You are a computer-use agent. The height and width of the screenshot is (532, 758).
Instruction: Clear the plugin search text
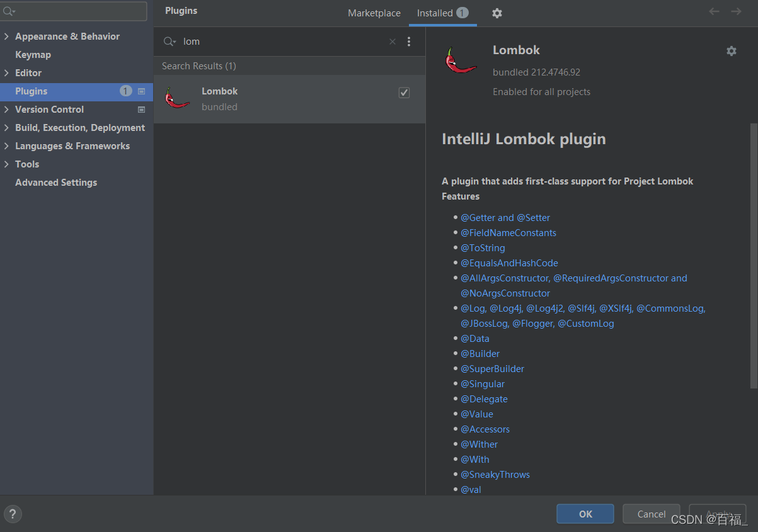(393, 42)
